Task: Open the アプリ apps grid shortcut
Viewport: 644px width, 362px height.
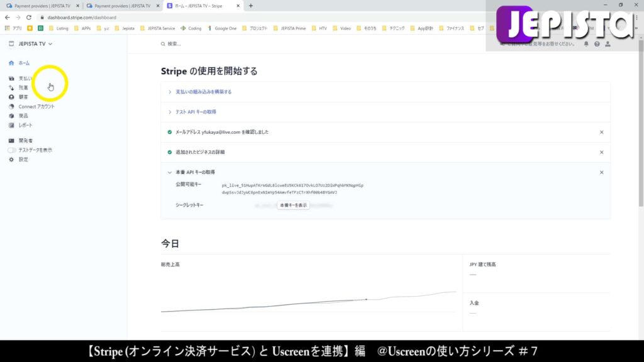Action: coord(13,28)
